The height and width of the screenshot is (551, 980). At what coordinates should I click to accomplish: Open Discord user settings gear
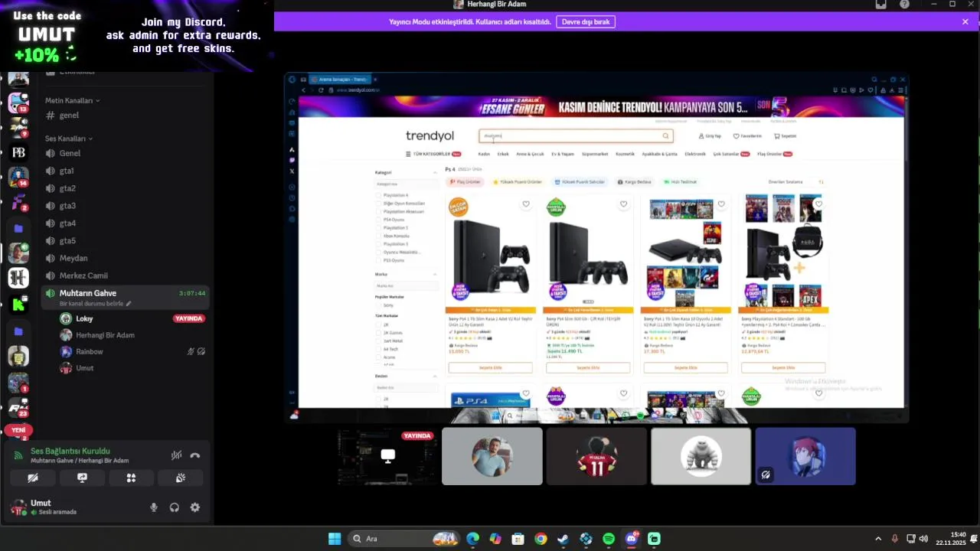(x=195, y=507)
